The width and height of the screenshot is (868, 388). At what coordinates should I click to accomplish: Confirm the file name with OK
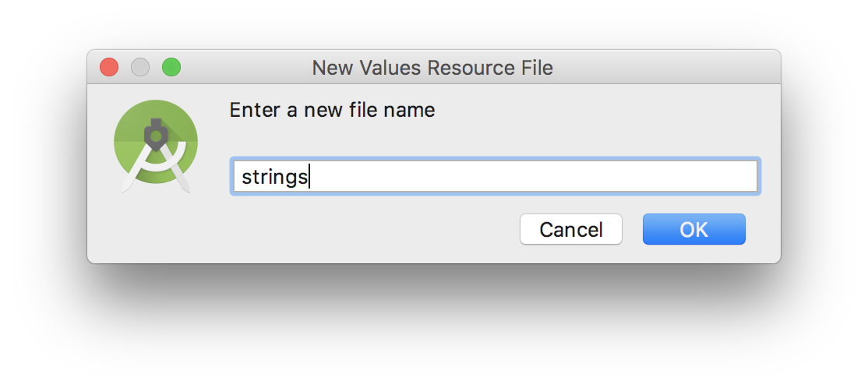point(693,229)
